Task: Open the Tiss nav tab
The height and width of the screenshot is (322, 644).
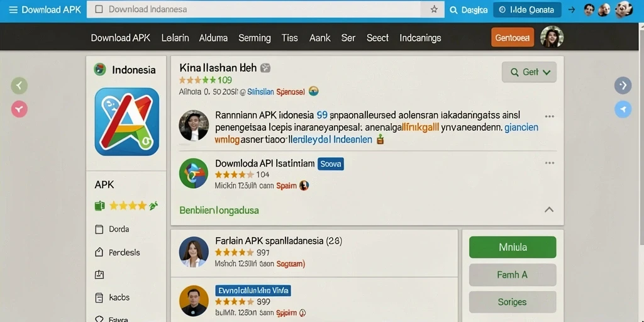Action: (x=289, y=38)
